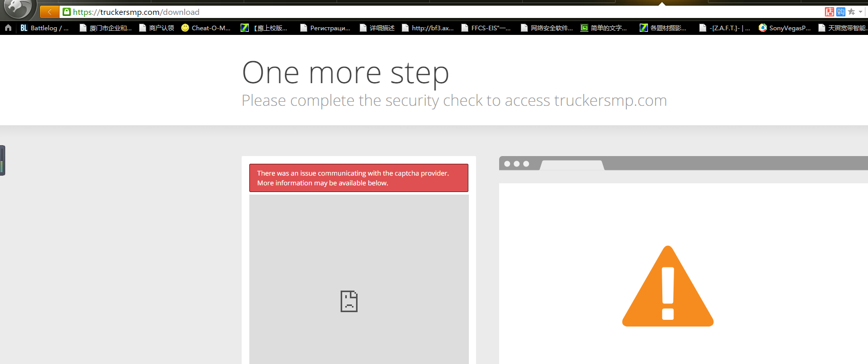This screenshot has width=868, height=364.
Task: Open the FFCS-EIS bookmark
Action: pos(486,28)
